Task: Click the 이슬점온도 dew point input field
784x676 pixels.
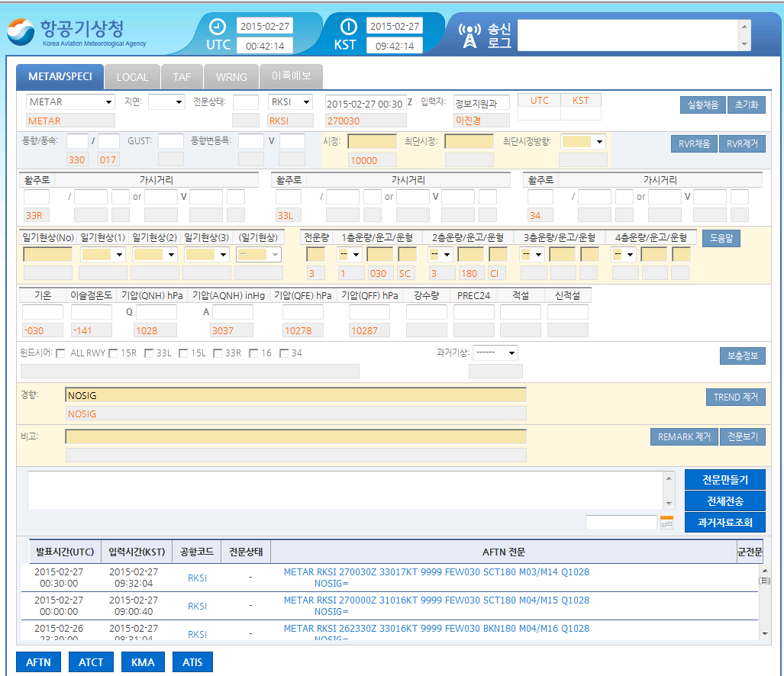Action: click(x=92, y=312)
